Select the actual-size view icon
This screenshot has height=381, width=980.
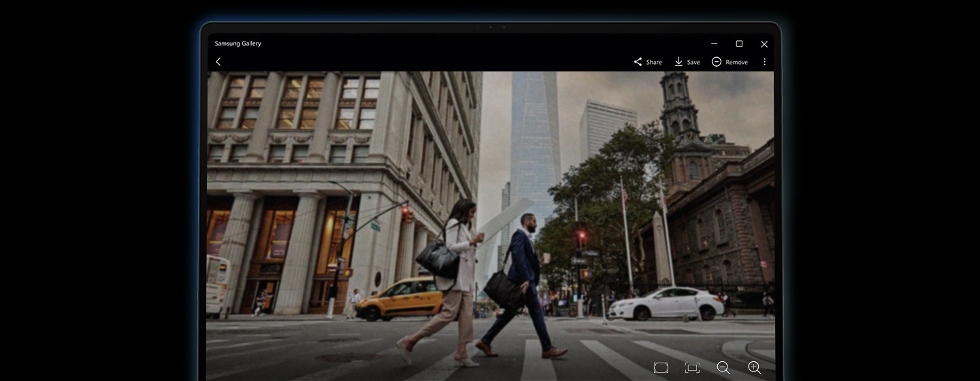(x=692, y=368)
